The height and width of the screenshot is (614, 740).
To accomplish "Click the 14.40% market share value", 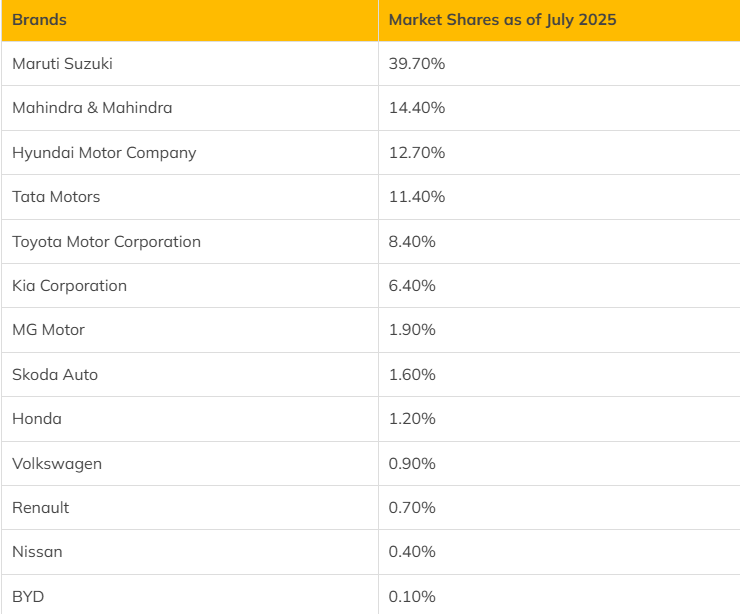I will (417, 108).
